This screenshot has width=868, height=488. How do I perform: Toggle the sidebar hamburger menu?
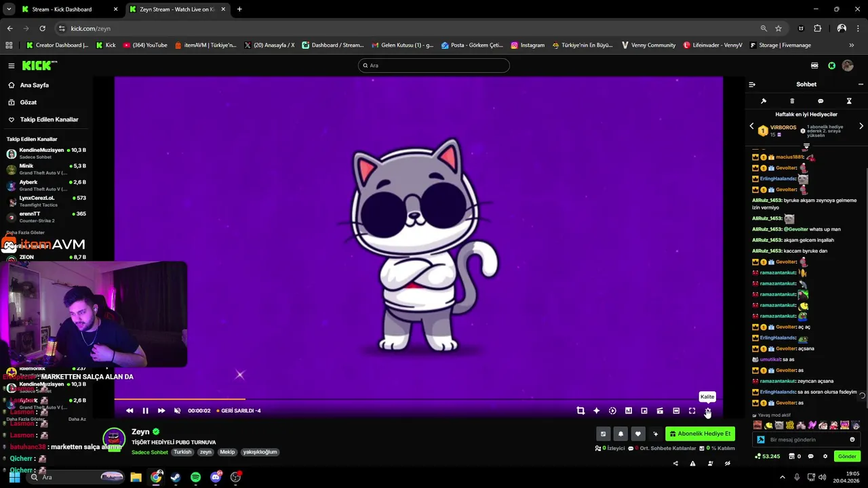click(12, 66)
